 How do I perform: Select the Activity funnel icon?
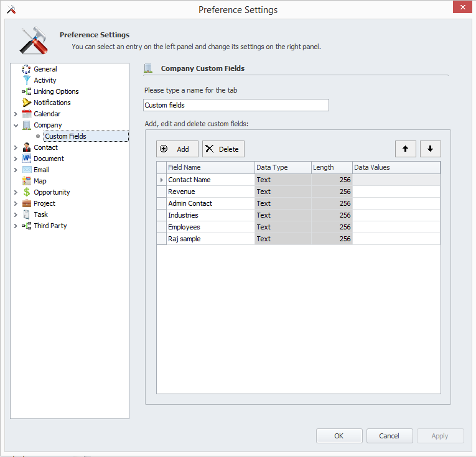(26, 80)
